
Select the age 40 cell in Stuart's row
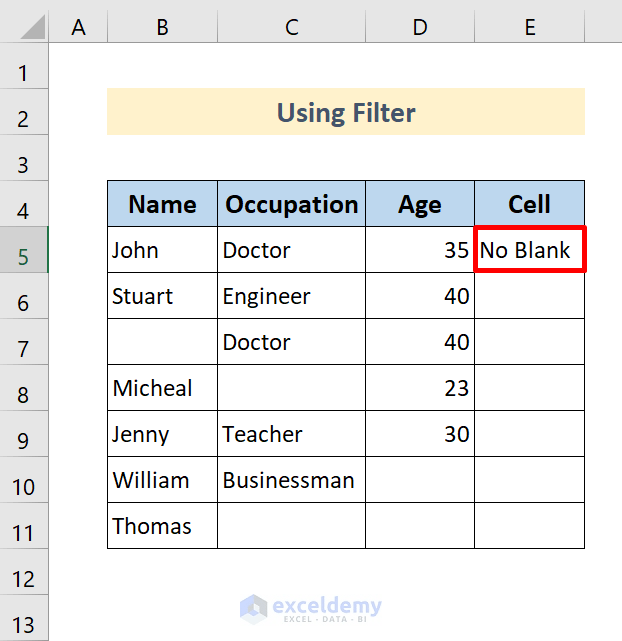[x=420, y=296]
